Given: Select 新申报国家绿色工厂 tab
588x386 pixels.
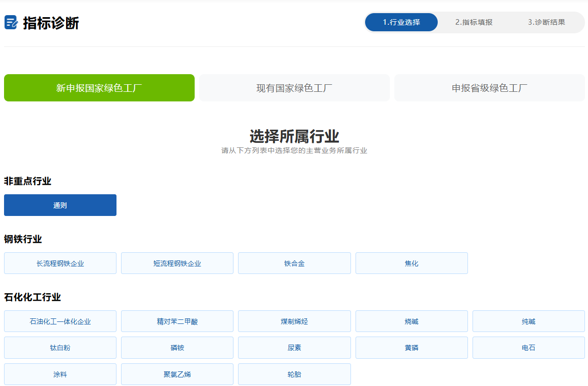Looking at the screenshot, I should [99, 88].
